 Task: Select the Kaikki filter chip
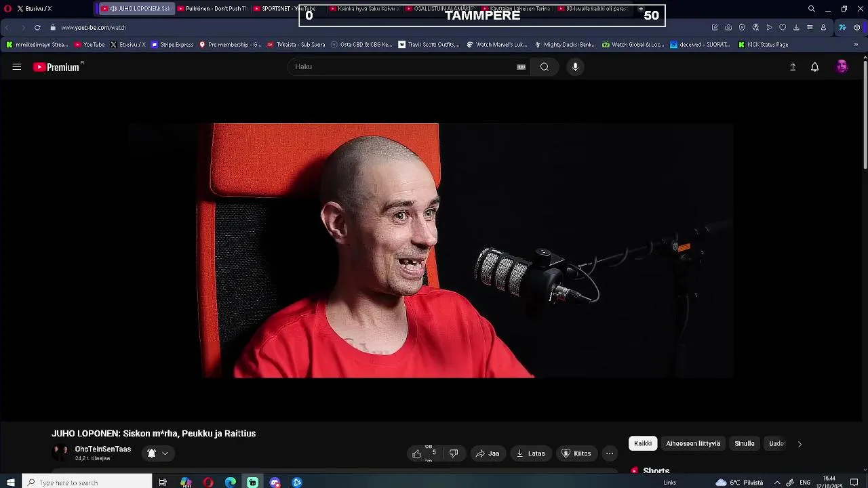643,444
